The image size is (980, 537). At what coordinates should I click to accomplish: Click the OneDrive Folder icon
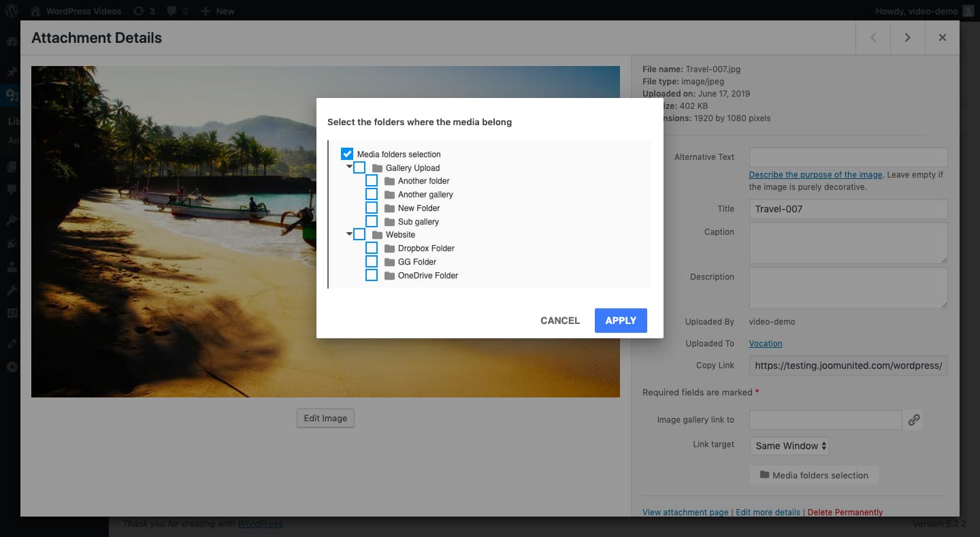389,276
